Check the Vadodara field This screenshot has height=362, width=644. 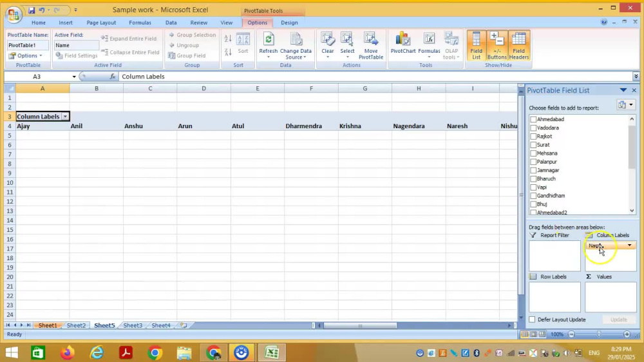(x=533, y=128)
